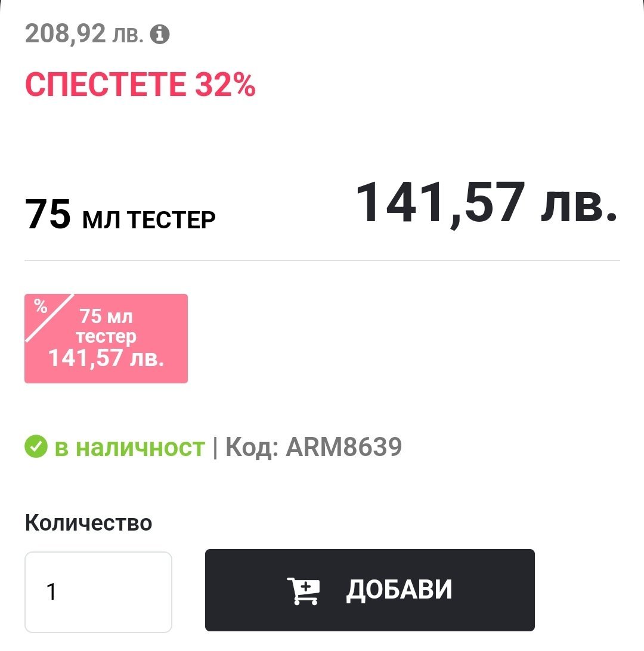644x651 pixels.
Task: Click the product code ARM8639
Action: (x=344, y=447)
